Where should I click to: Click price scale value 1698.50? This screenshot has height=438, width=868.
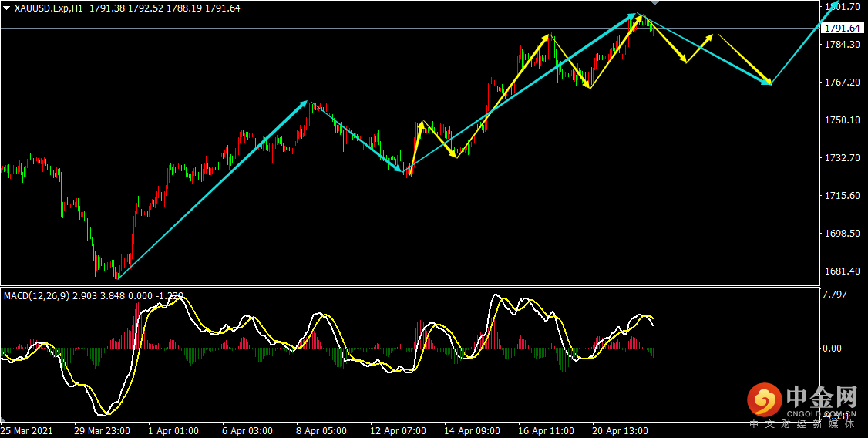pos(842,233)
